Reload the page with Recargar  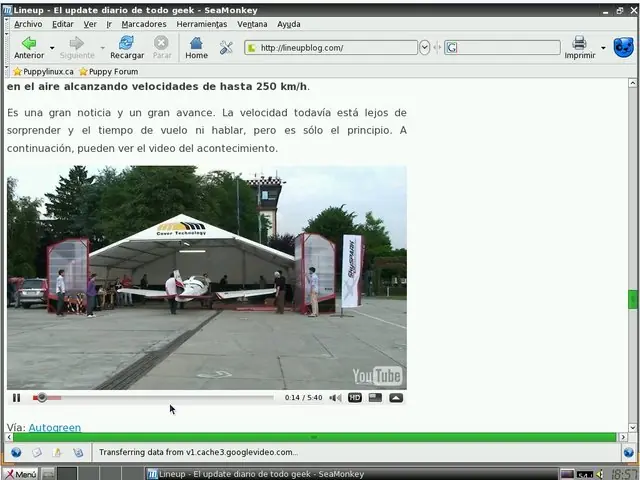(x=127, y=47)
